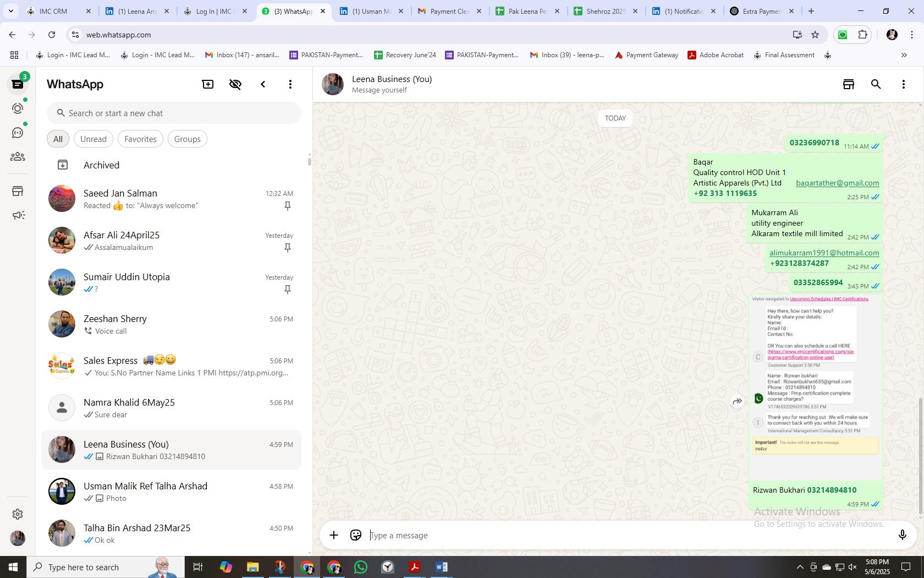This screenshot has width=924, height=578.
Task: Open the Communities icon in sidebar
Action: 18,157
